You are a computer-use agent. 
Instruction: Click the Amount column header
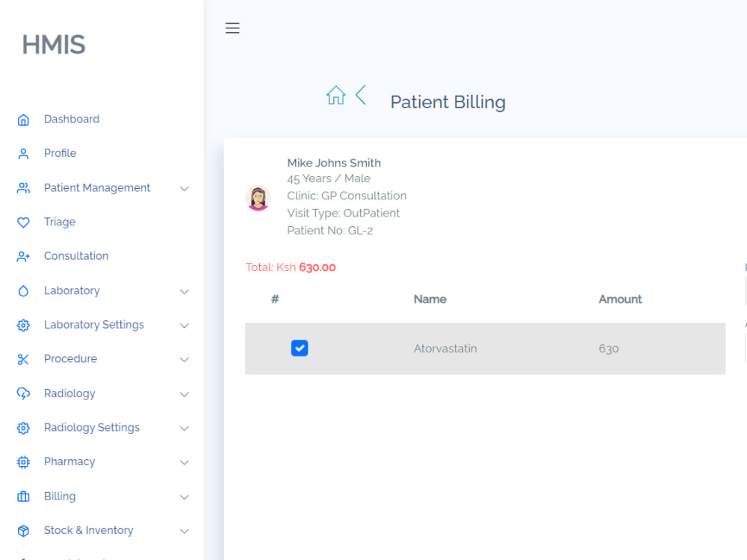tap(620, 299)
